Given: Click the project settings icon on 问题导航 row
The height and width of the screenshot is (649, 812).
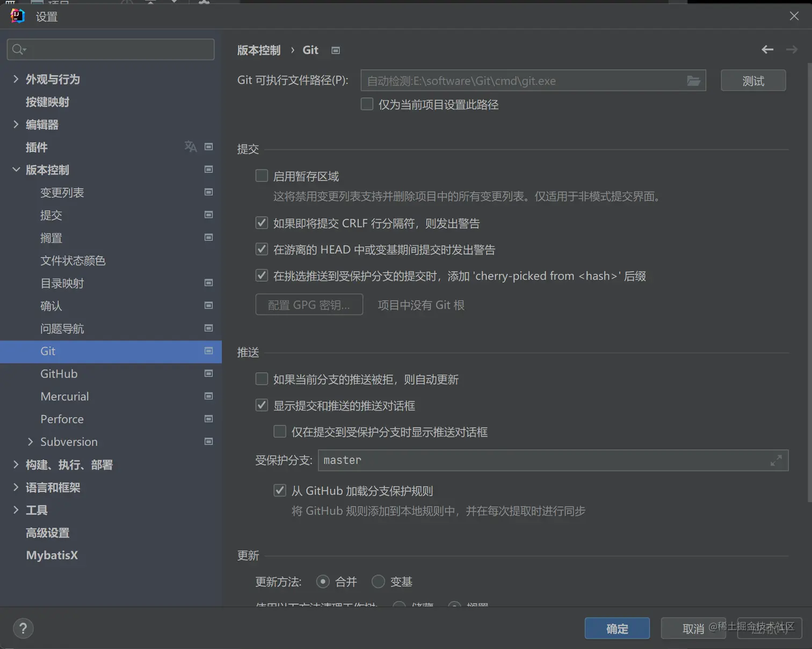Looking at the screenshot, I should (209, 328).
